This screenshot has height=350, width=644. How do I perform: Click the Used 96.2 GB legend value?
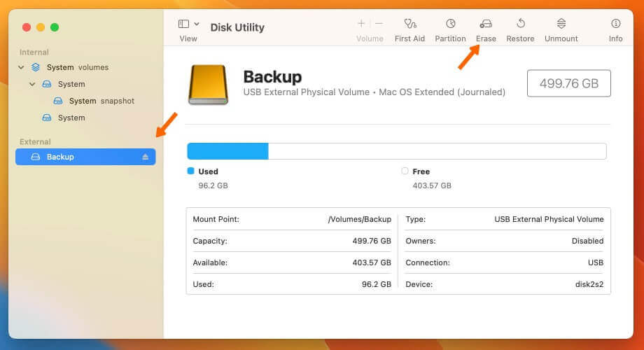click(x=213, y=185)
